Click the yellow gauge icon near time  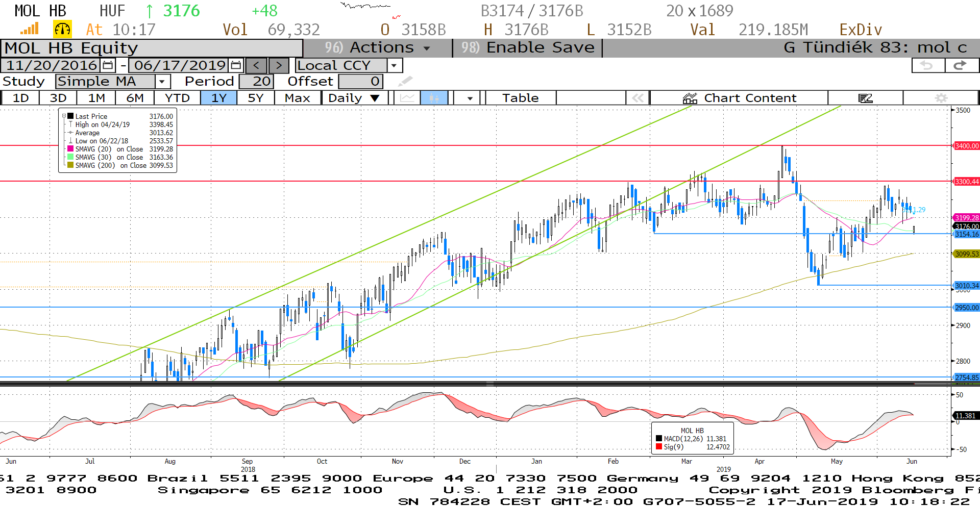pyautogui.click(x=62, y=29)
